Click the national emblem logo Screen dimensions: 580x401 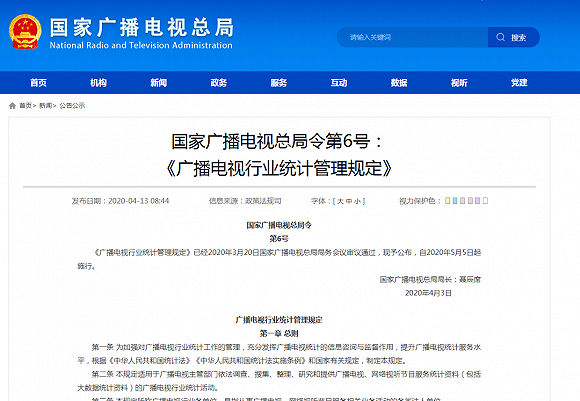25,32
